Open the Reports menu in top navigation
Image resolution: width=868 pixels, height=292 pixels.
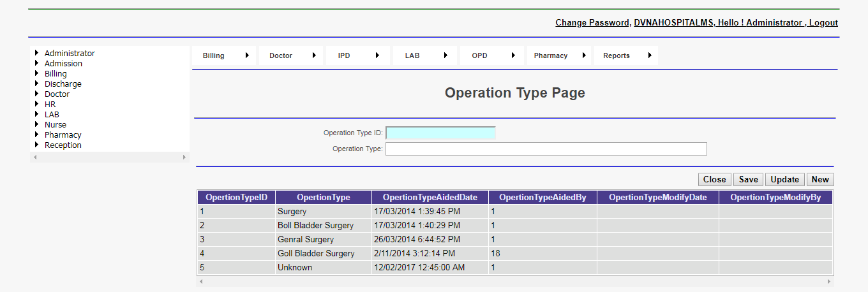click(x=617, y=55)
